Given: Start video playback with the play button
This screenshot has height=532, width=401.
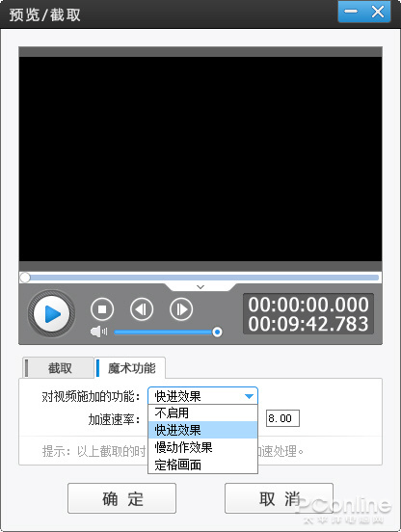Looking at the screenshot, I should pos(51,313).
